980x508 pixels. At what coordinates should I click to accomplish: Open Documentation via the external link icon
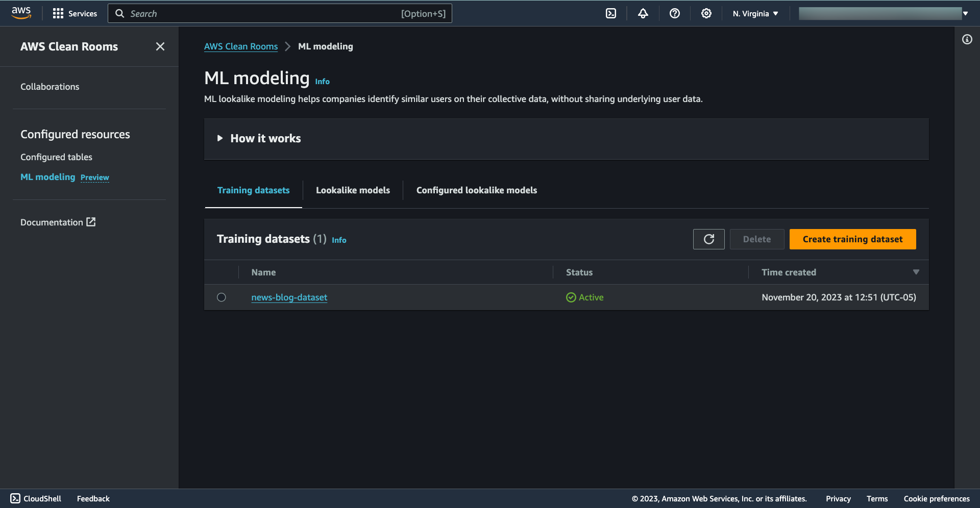(x=91, y=222)
